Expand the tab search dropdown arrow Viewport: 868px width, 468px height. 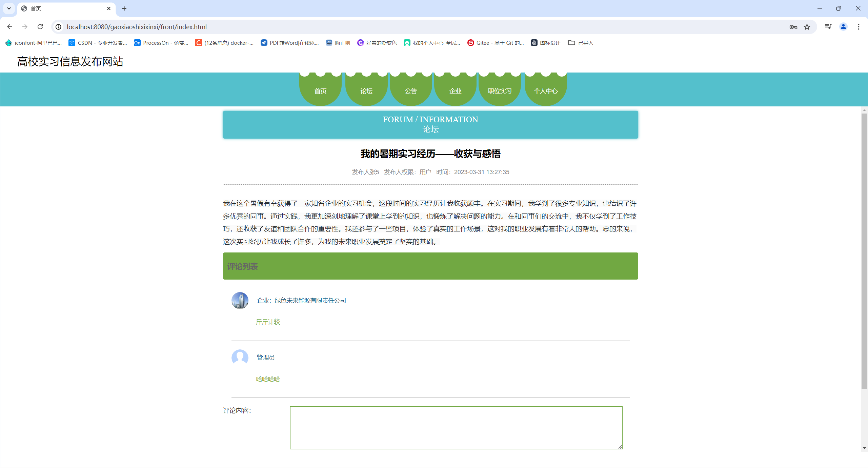9,8
